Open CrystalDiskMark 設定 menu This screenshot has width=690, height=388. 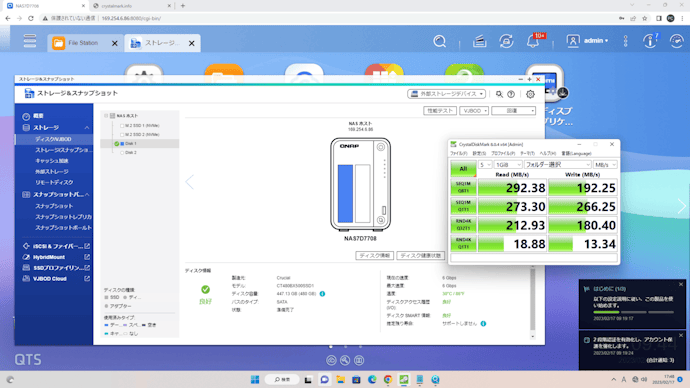tap(479, 154)
